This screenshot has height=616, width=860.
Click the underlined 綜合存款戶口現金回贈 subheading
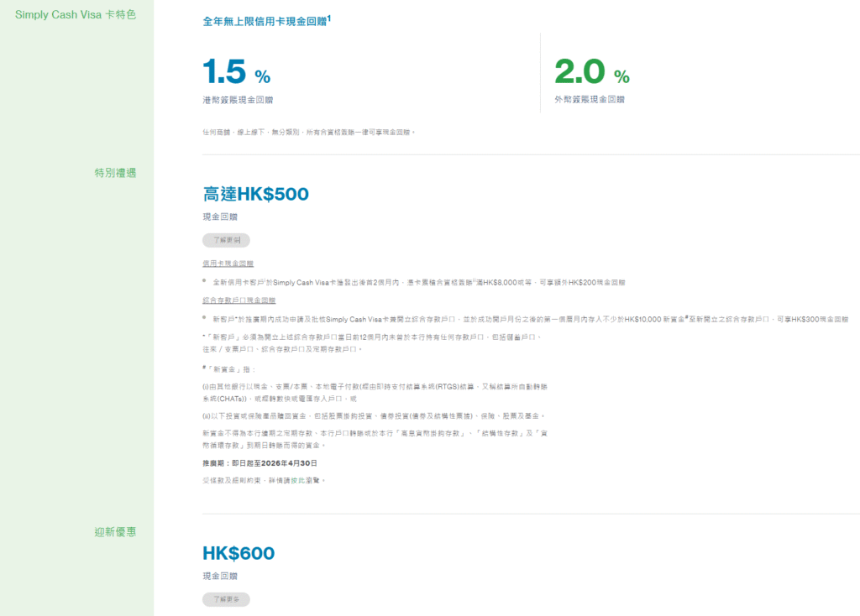[x=239, y=300]
